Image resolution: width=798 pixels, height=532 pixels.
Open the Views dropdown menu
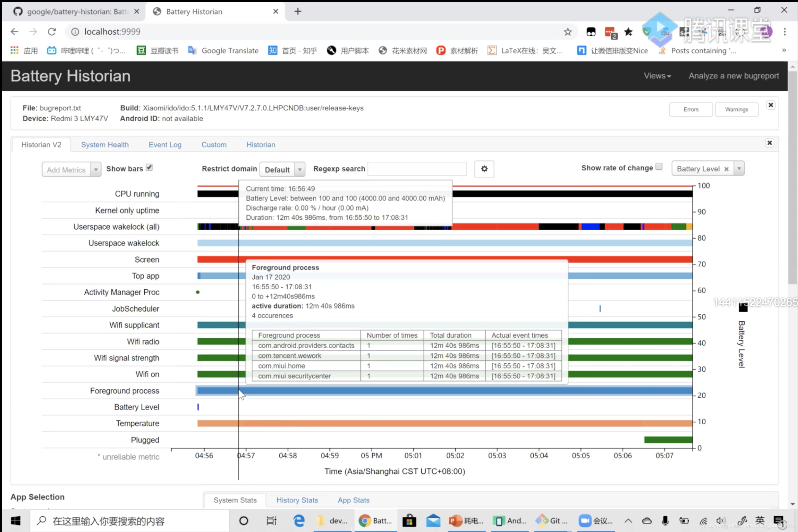coord(657,76)
